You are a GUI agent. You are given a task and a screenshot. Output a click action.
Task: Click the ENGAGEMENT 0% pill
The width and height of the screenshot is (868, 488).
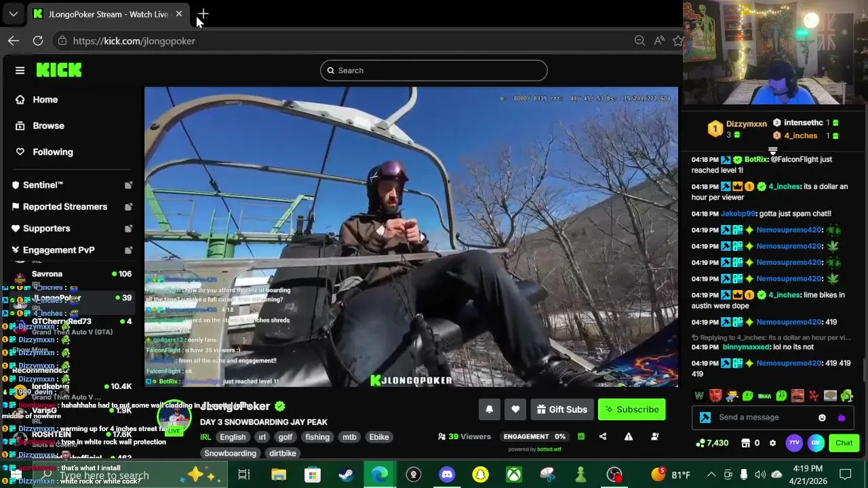pyautogui.click(x=534, y=436)
